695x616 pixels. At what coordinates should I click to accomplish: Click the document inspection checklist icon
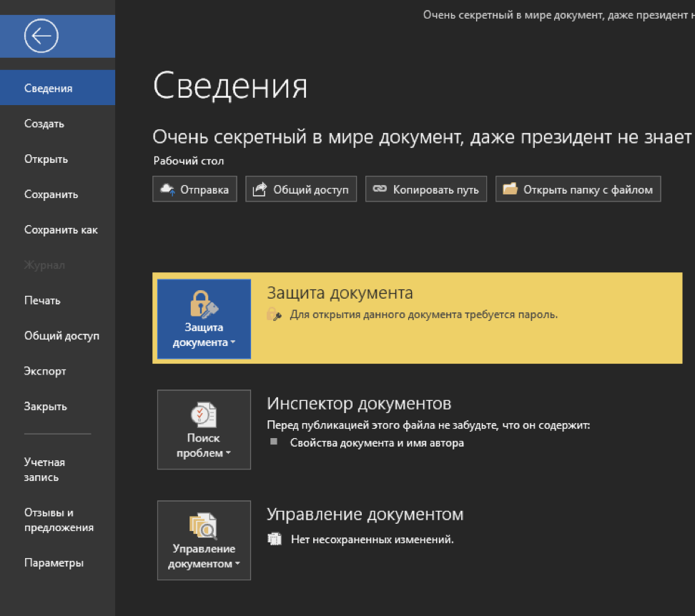[204, 414]
